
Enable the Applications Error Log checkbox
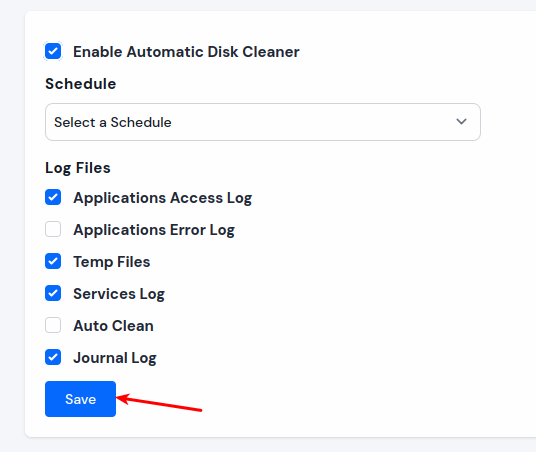coord(53,229)
